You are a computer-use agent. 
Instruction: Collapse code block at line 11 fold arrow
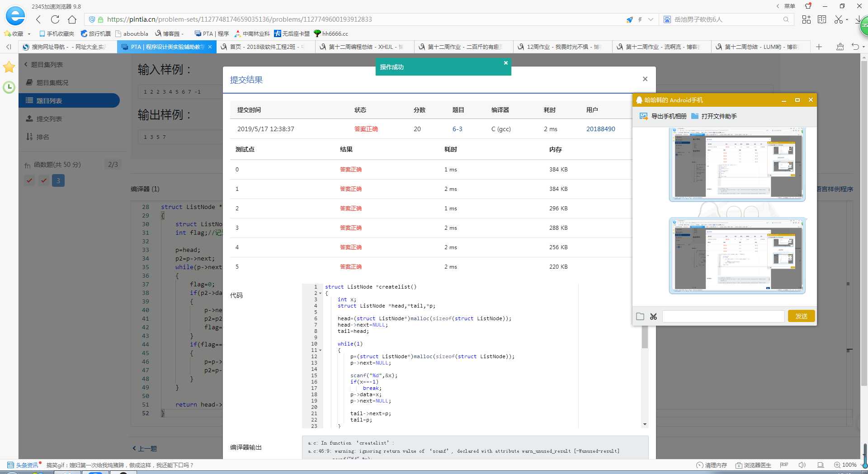click(321, 351)
